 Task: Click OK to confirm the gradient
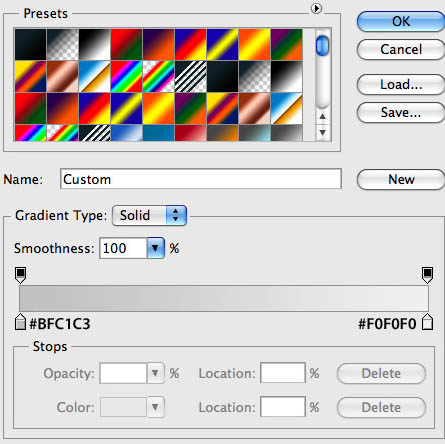[401, 22]
